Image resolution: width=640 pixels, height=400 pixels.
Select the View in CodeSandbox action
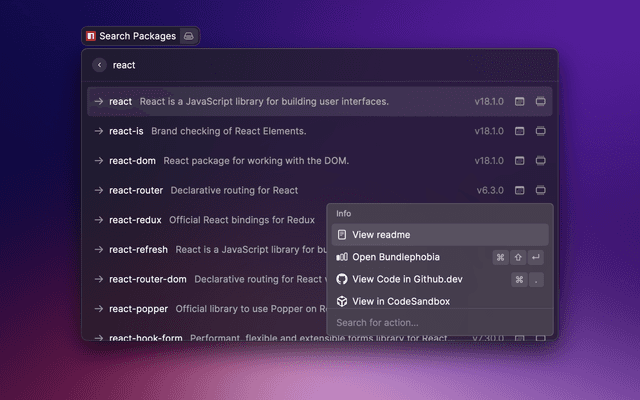click(400, 301)
